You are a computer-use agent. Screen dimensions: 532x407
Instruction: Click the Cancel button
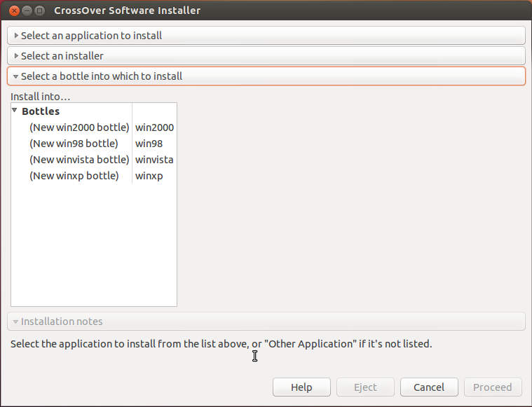tap(429, 387)
